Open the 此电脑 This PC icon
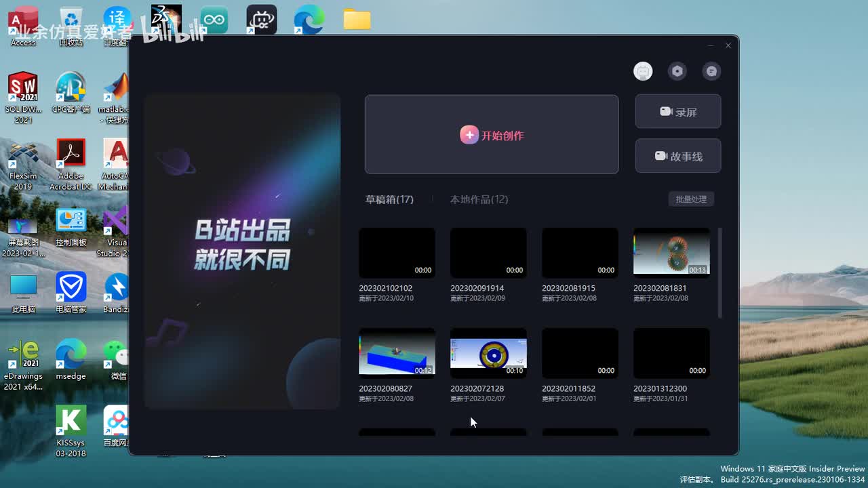Screen dimensions: 868x488 coord(23,293)
